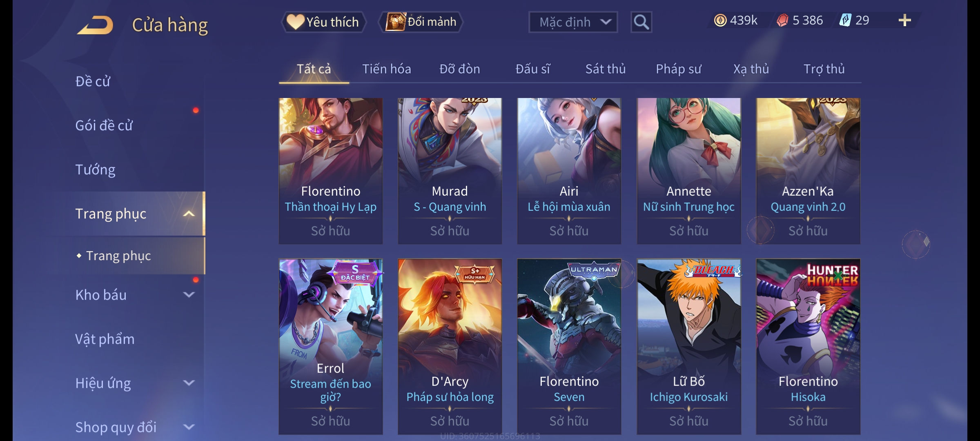Open Gói đề cử sidebar item

(x=104, y=125)
